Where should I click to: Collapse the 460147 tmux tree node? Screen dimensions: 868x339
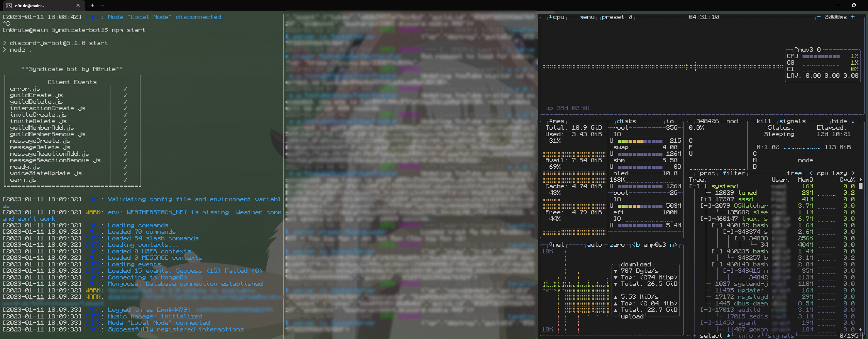pos(706,219)
